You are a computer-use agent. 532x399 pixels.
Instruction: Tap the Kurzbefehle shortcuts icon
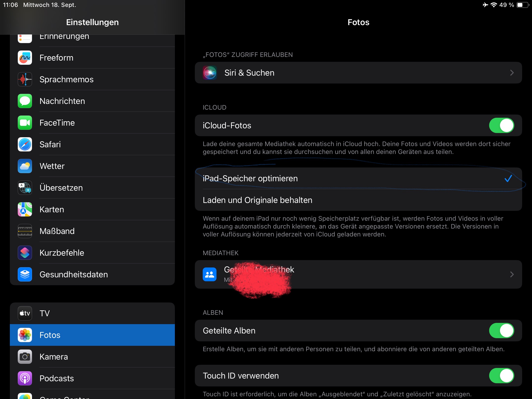[x=25, y=253]
